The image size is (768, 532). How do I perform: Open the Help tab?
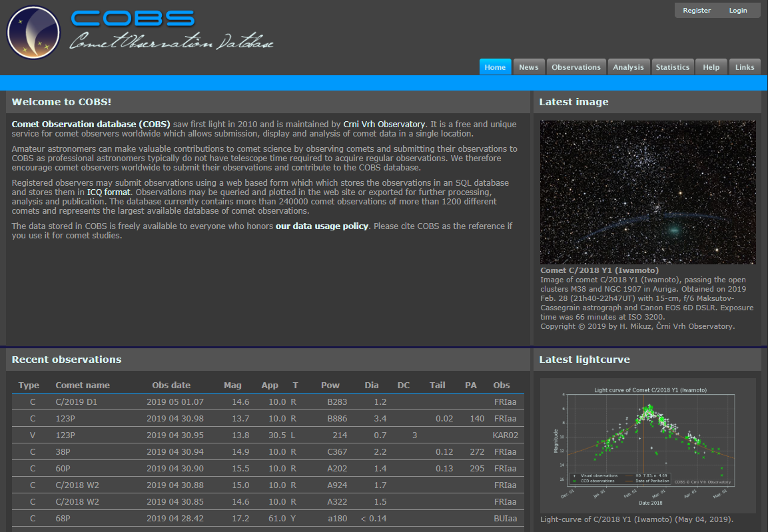711,67
